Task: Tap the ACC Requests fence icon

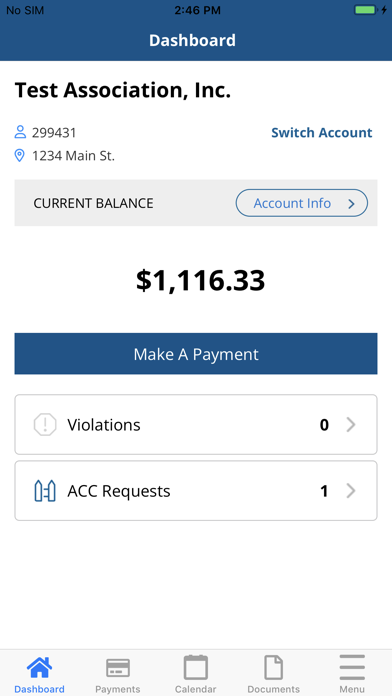Action: coord(45,491)
